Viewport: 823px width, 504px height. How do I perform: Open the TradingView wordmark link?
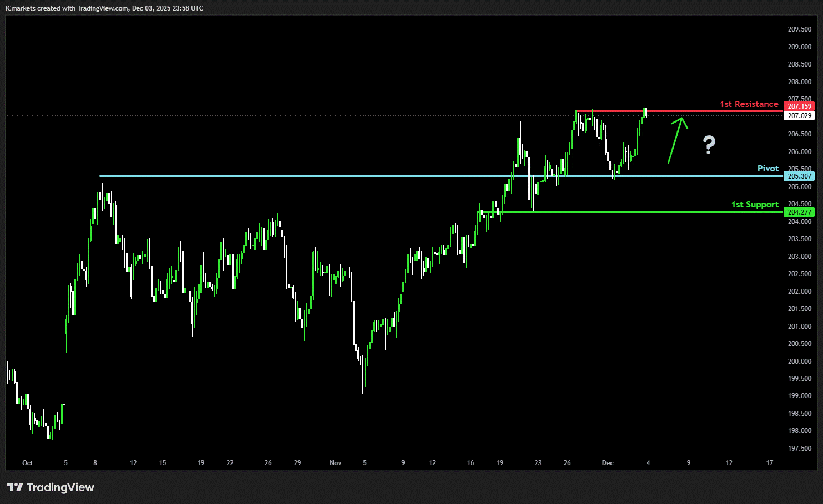(60, 487)
